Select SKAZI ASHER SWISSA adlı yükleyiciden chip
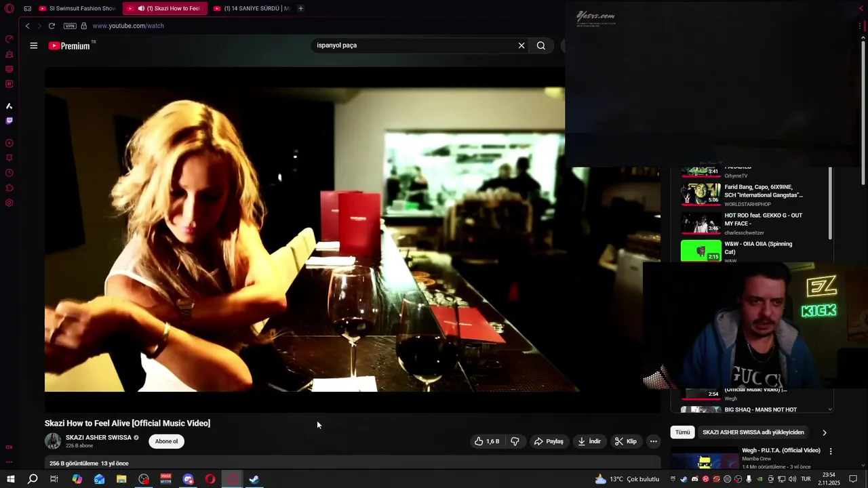Viewport: 868px width, 488px height. coord(753,432)
